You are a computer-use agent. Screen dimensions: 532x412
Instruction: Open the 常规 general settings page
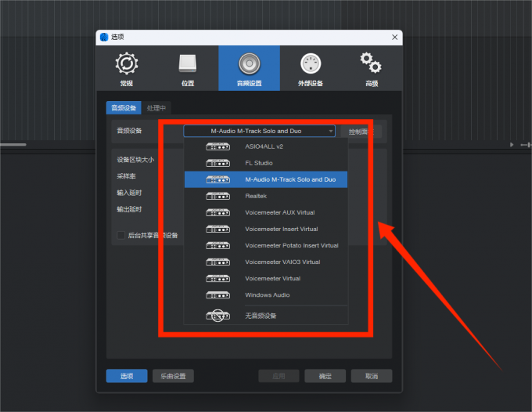click(x=127, y=69)
